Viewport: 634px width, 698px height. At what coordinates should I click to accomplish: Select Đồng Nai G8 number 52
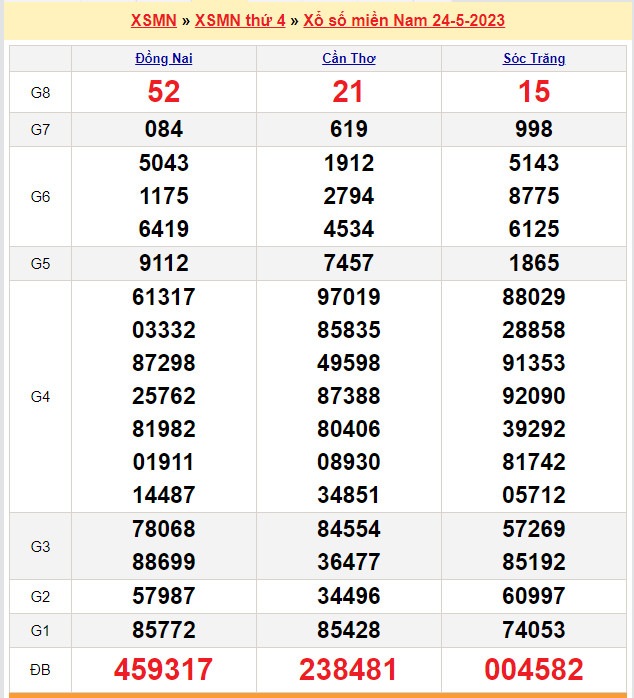(x=164, y=92)
